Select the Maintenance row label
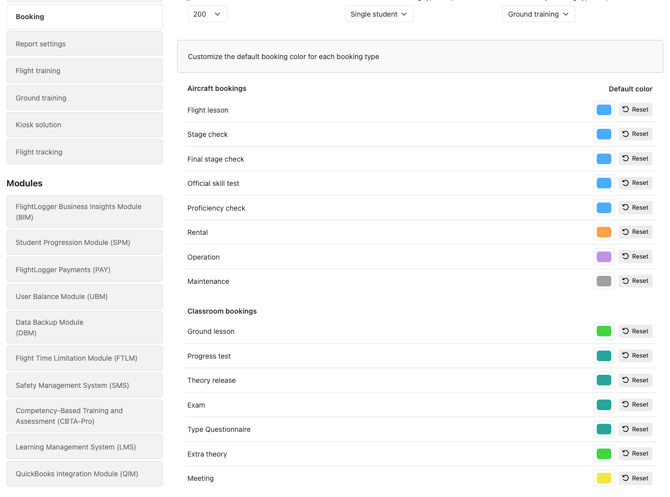 [208, 281]
